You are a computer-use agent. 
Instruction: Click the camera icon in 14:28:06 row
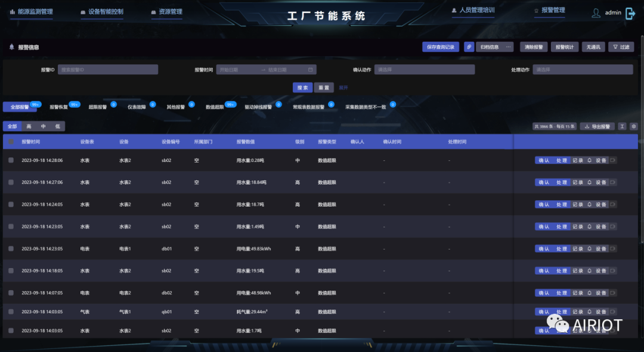pyautogui.click(x=613, y=160)
